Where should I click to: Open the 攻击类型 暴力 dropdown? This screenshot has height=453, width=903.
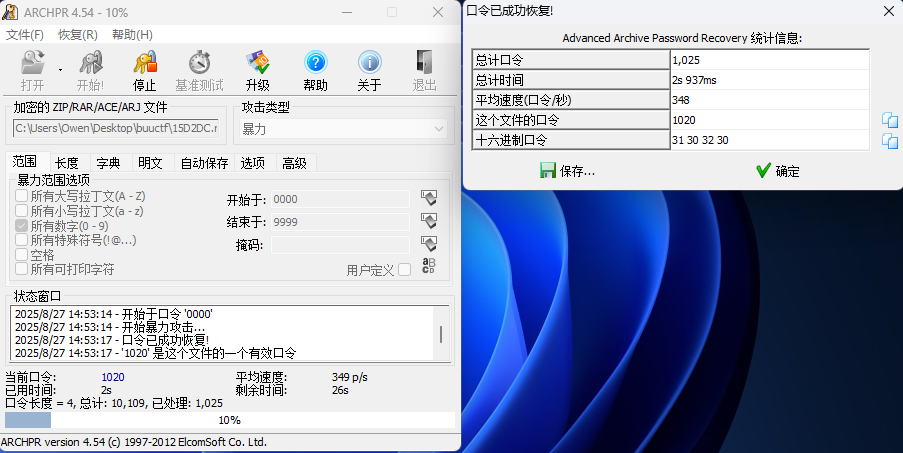click(343, 130)
